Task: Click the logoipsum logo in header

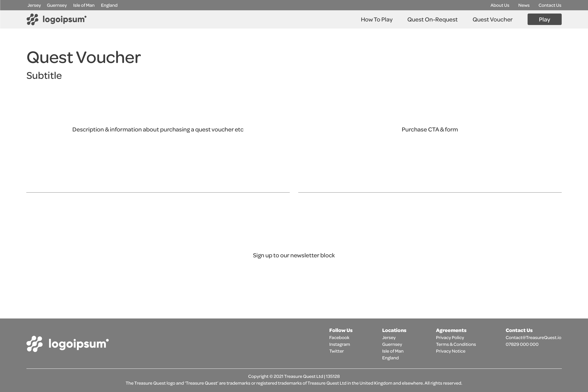Action: [56, 19]
